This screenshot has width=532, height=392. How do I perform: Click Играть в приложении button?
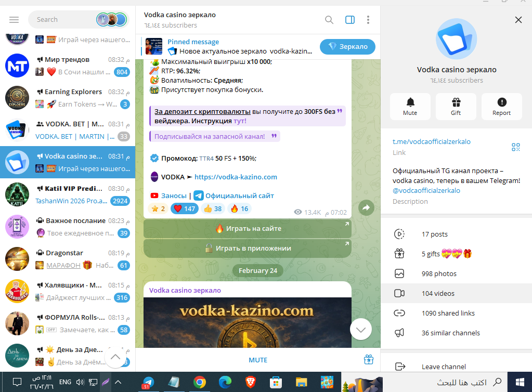(248, 248)
